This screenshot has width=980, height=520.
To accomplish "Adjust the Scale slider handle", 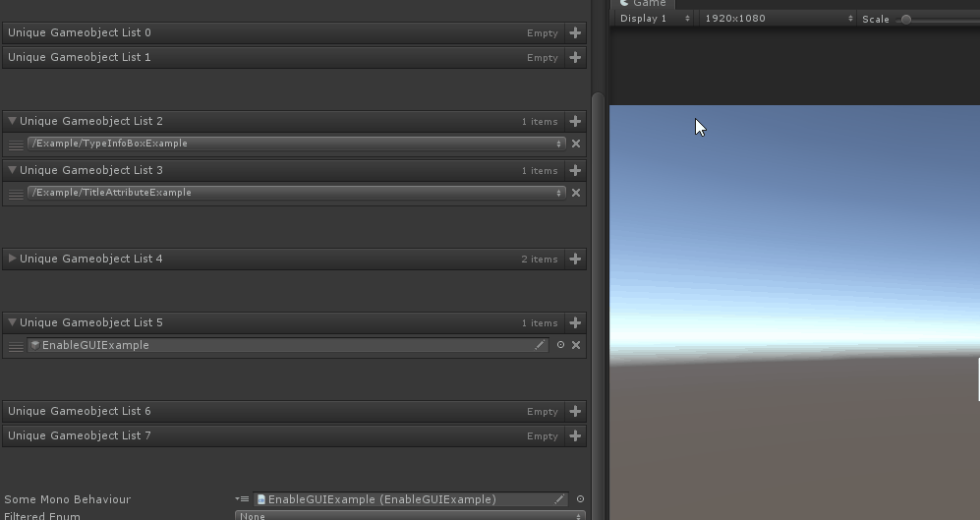I will [x=905, y=20].
